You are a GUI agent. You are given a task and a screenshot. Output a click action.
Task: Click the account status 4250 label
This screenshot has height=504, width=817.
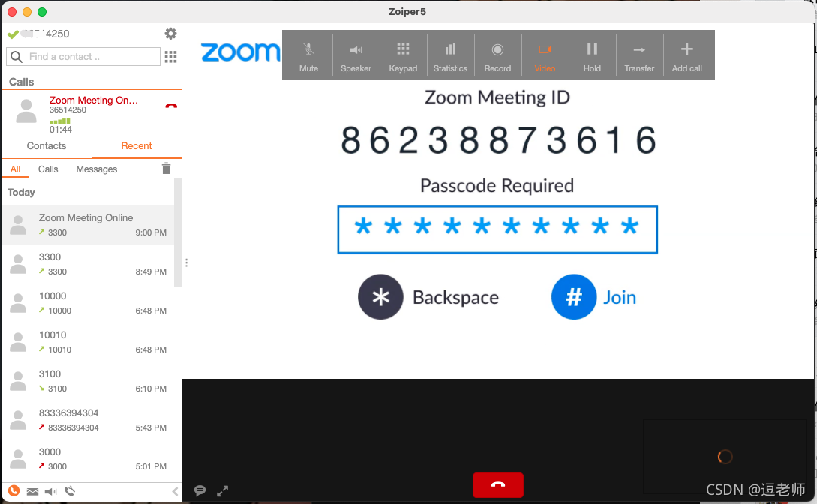pos(45,34)
